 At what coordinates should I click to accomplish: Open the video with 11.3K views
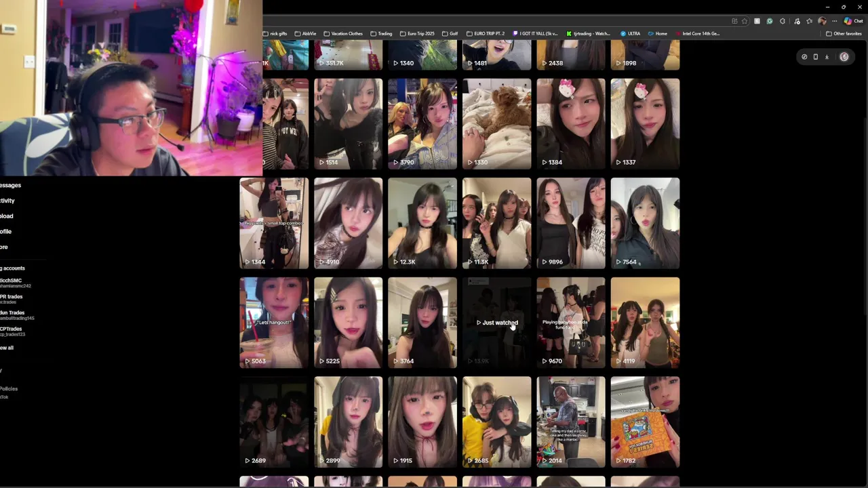[x=496, y=223]
